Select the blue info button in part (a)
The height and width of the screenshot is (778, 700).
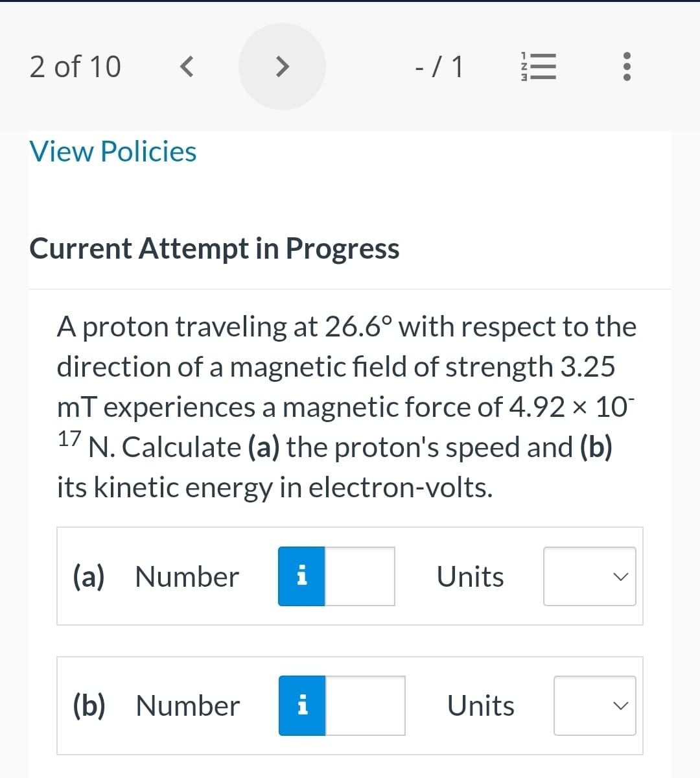[301, 576]
